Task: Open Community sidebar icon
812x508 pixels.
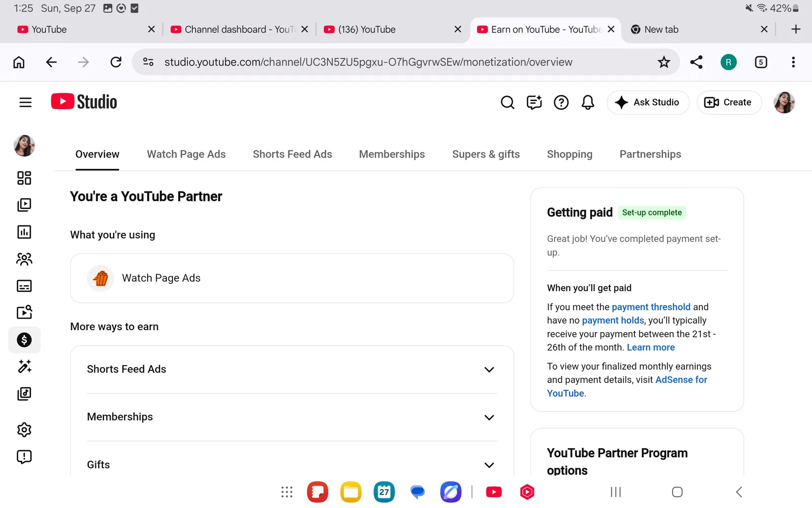Action: (24, 259)
